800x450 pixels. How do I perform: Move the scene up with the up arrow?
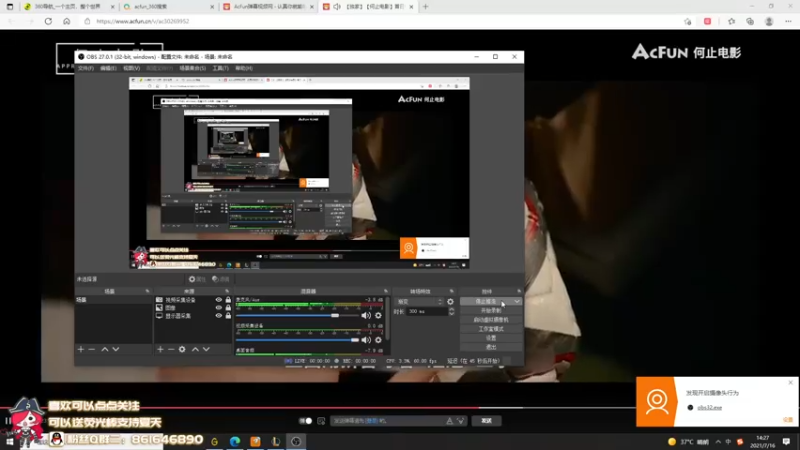coord(105,349)
